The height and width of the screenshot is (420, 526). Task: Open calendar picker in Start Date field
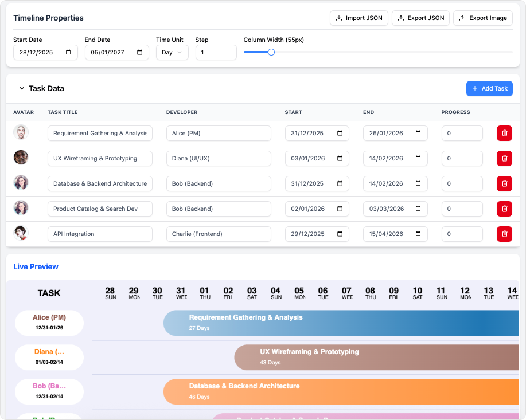pyautogui.click(x=68, y=53)
